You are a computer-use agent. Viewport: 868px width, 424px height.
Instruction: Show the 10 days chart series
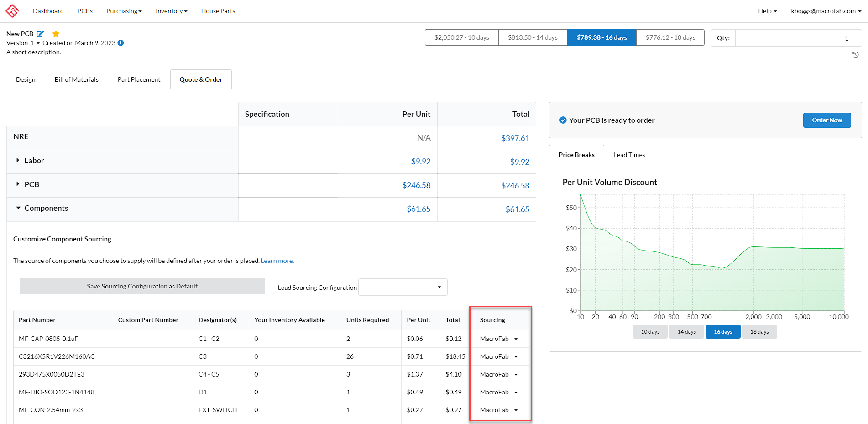(650, 332)
